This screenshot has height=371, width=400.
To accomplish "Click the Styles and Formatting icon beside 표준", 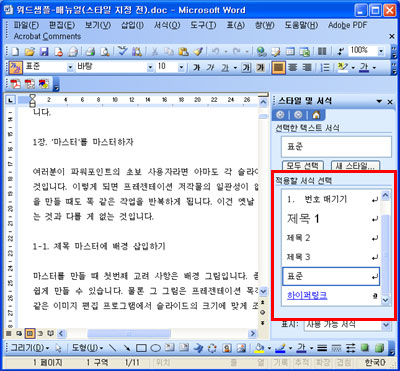I will pos(15,68).
